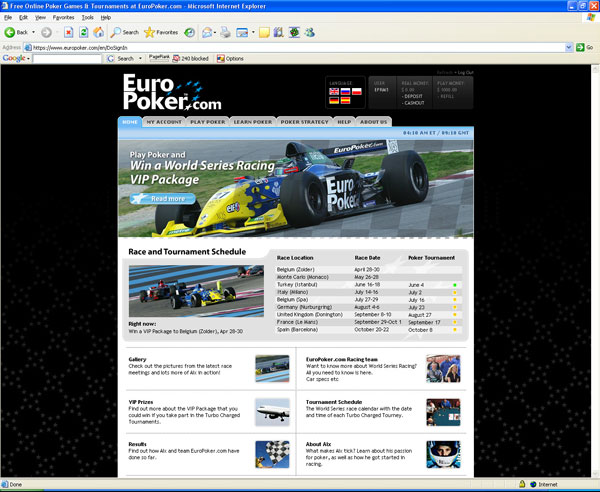Open the Edit menu
This screenshot has width=600, height=492.
(23, 18)
